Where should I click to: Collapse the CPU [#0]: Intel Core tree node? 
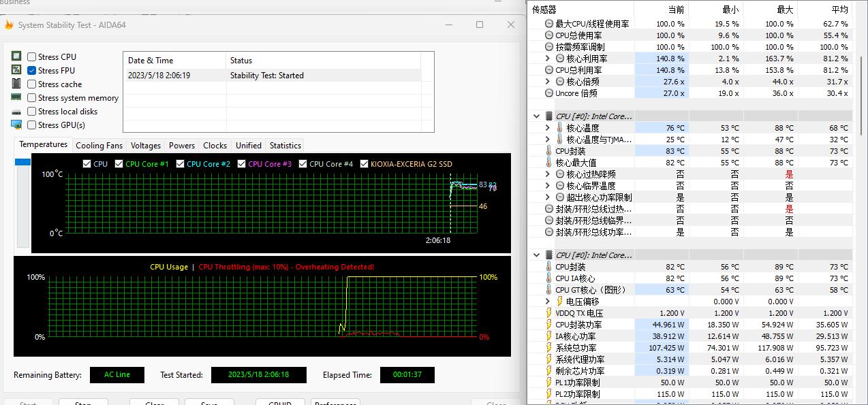click(536, 116)
